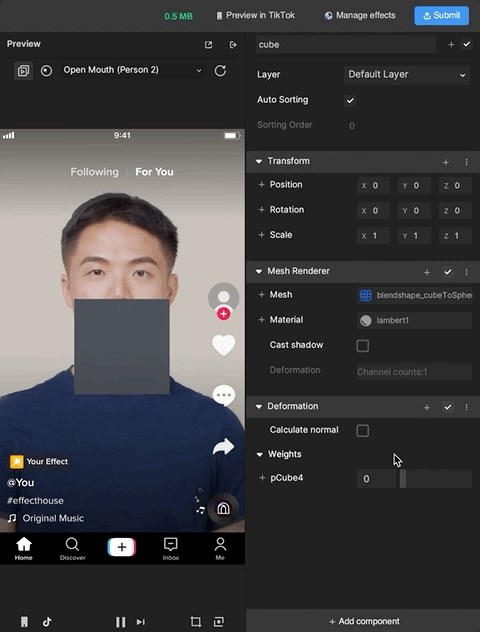Open the Open Mouth (Person 2) dropdown
Image resolution: width=480 pixels, height=632 pixels.
click(x=132, y=71)
